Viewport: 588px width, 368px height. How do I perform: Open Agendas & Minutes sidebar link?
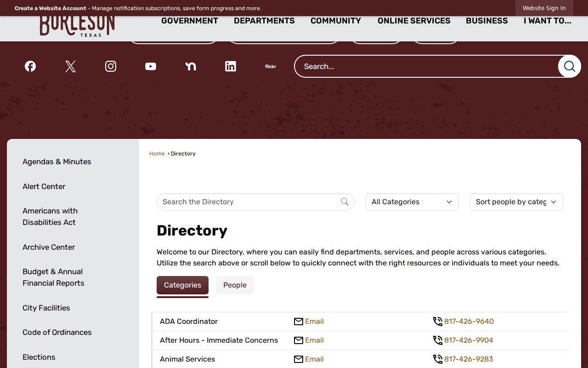57,162
